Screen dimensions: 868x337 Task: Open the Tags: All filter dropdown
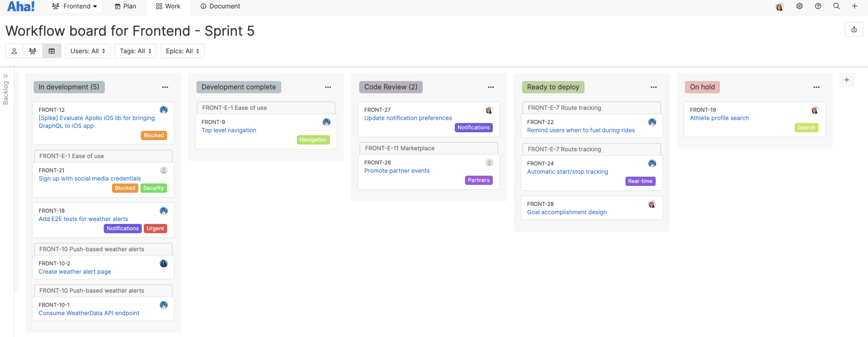(135, 51)
